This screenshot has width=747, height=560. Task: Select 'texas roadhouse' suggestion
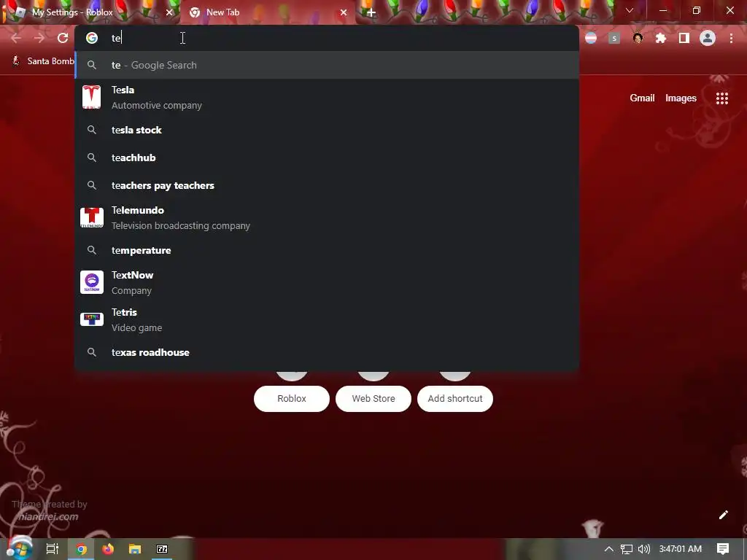327,352
